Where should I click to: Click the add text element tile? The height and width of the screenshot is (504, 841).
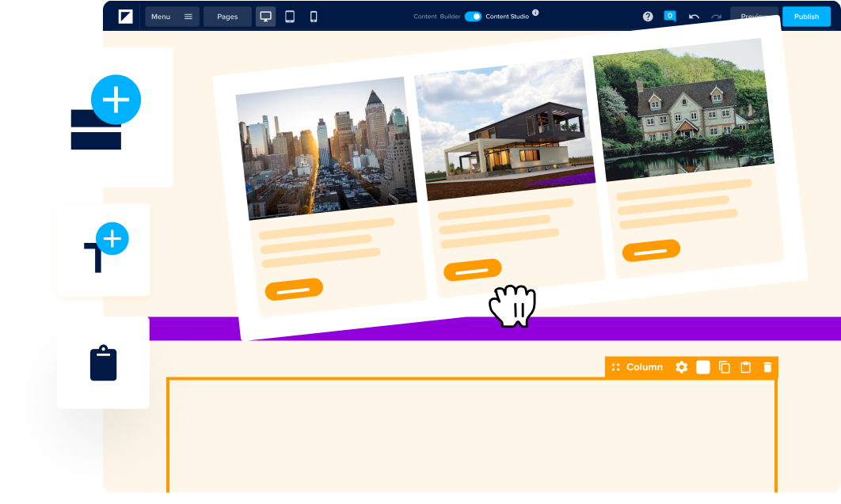[103, 250]
